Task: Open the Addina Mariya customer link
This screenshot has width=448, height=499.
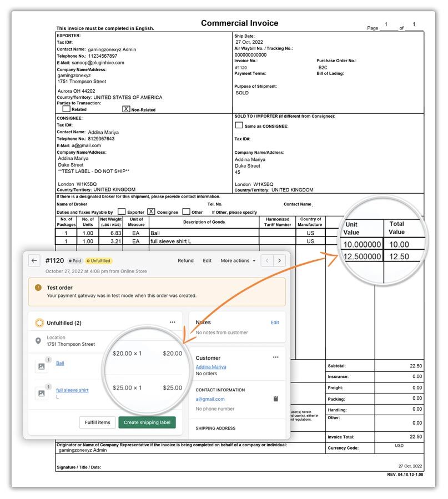Action: 211,367
